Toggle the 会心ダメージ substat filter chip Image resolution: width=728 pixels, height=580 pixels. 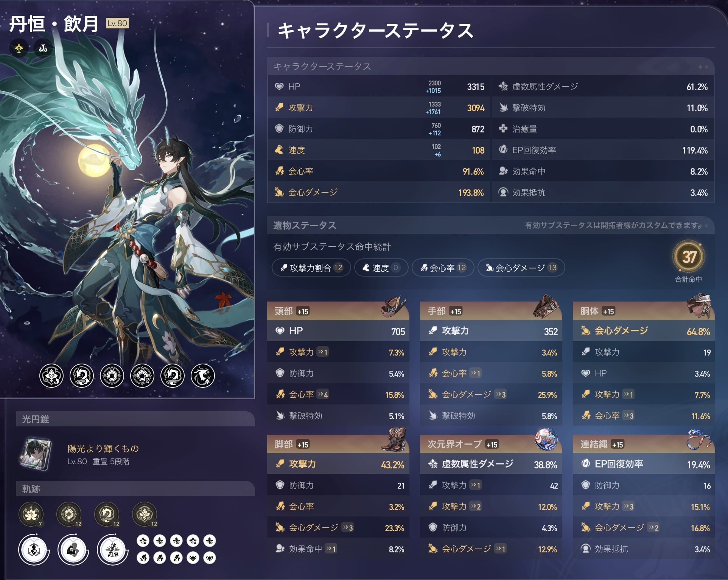521,268
